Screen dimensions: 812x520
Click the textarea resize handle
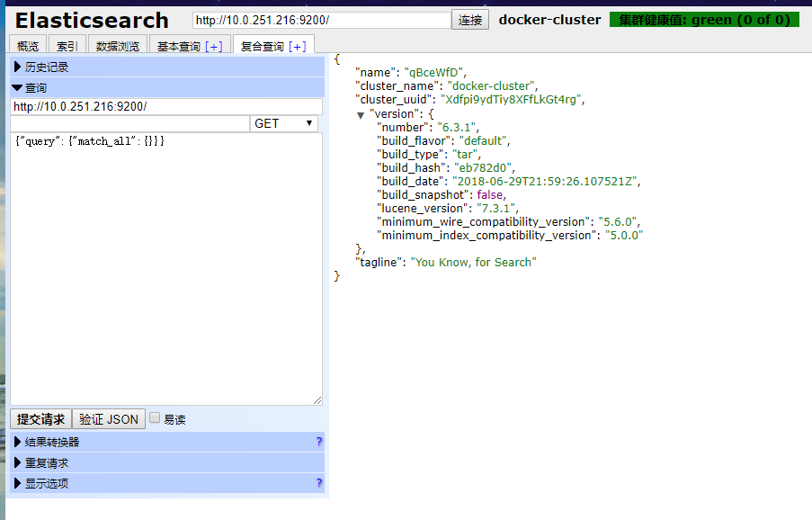pos(317,400)
